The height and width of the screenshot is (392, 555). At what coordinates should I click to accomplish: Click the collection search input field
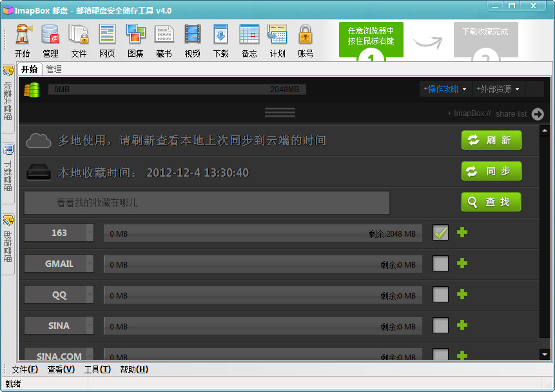(x=206, y=202)
